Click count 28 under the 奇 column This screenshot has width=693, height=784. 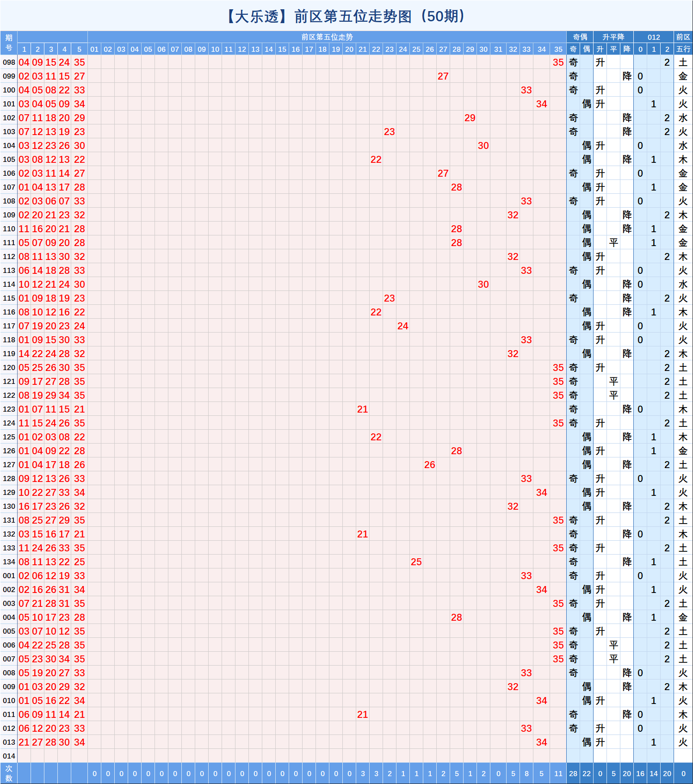[573, 773]
